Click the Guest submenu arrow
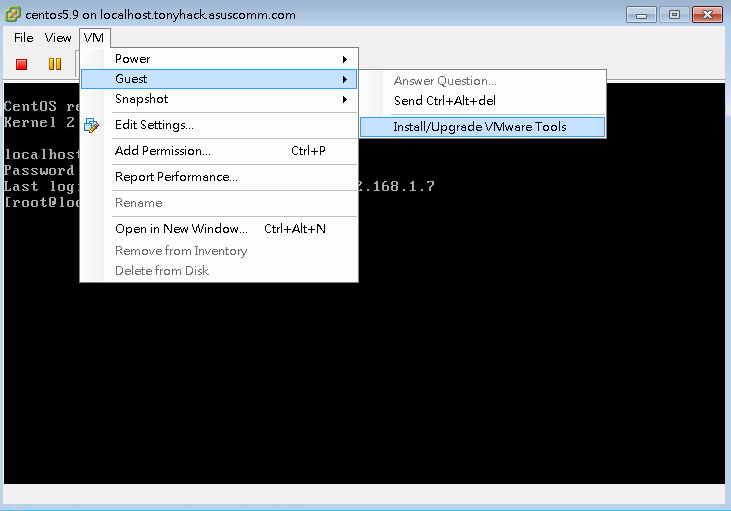The height and width of the screenshot is (511, 731). [x=345, y=79]
